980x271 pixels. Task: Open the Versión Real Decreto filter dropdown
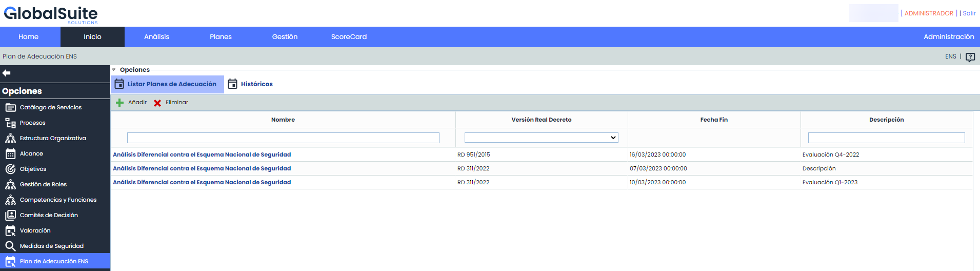point(541,138)
